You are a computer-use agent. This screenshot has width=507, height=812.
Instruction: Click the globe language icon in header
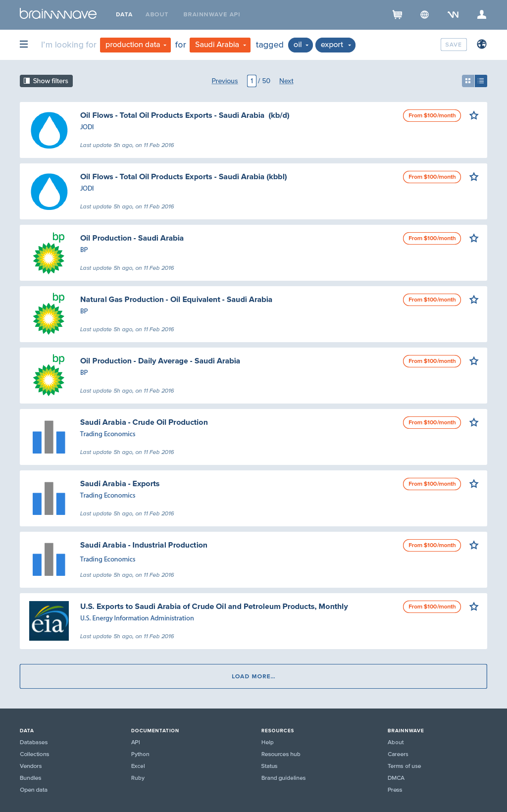[x=424, y=14]
